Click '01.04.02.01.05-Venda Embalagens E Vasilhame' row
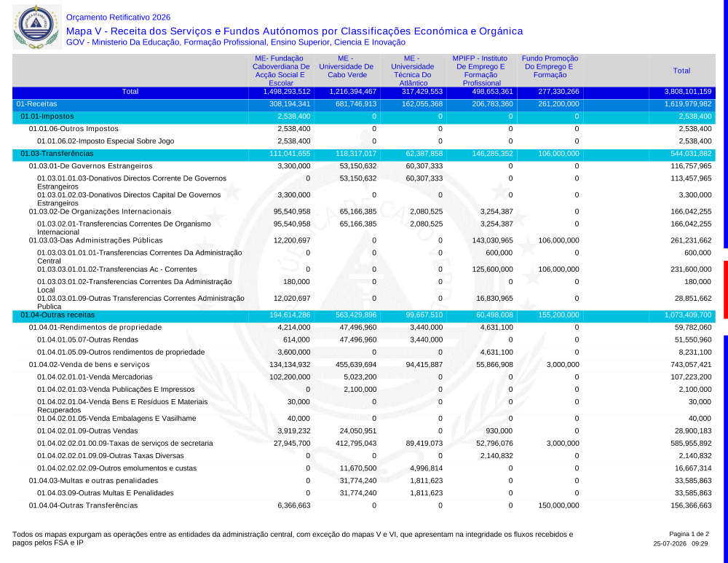Image resolution: width=728 pixels, height=563 pixels. 363,419
